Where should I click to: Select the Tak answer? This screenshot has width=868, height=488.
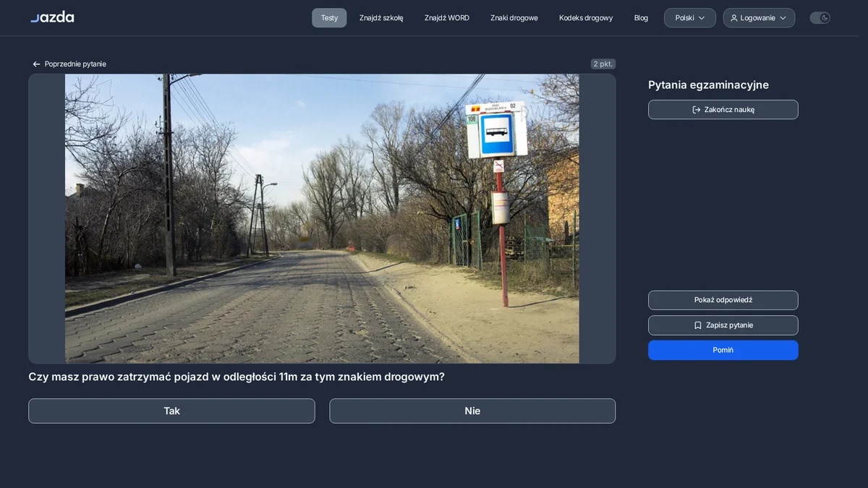171,411
